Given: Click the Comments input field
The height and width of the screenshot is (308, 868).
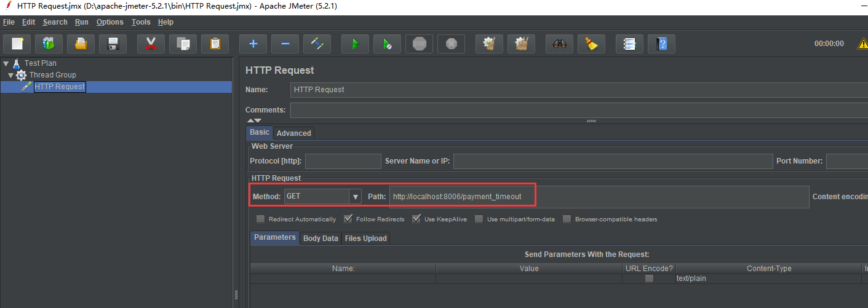Looking at the screenshot, I should point(579,110).
